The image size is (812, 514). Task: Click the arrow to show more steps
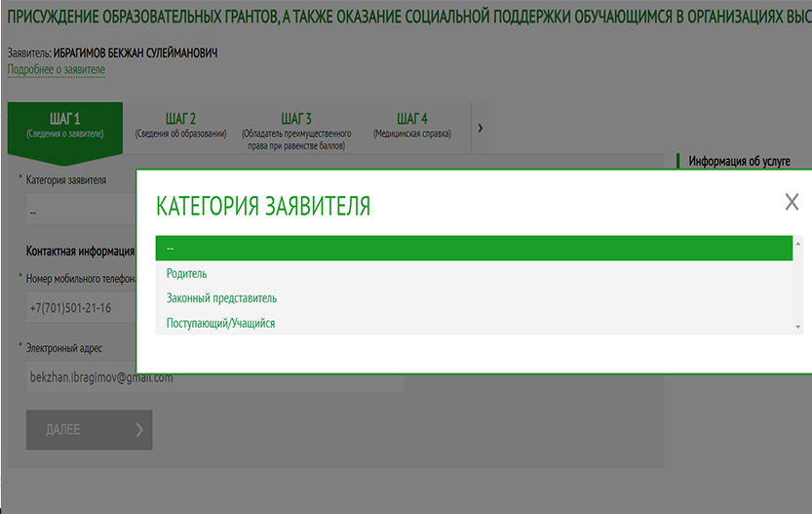coord(480,128)
